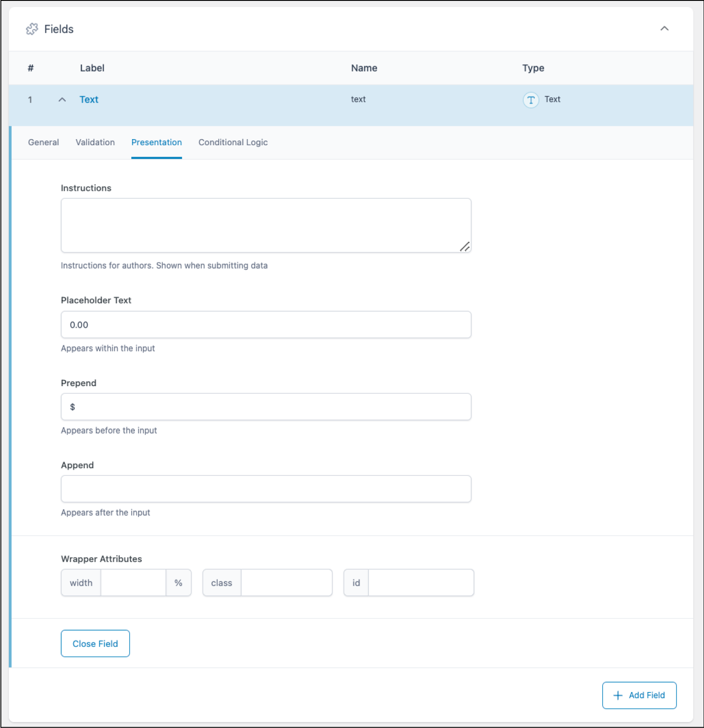Click the plus icon inside Add Field

[618, 695]
